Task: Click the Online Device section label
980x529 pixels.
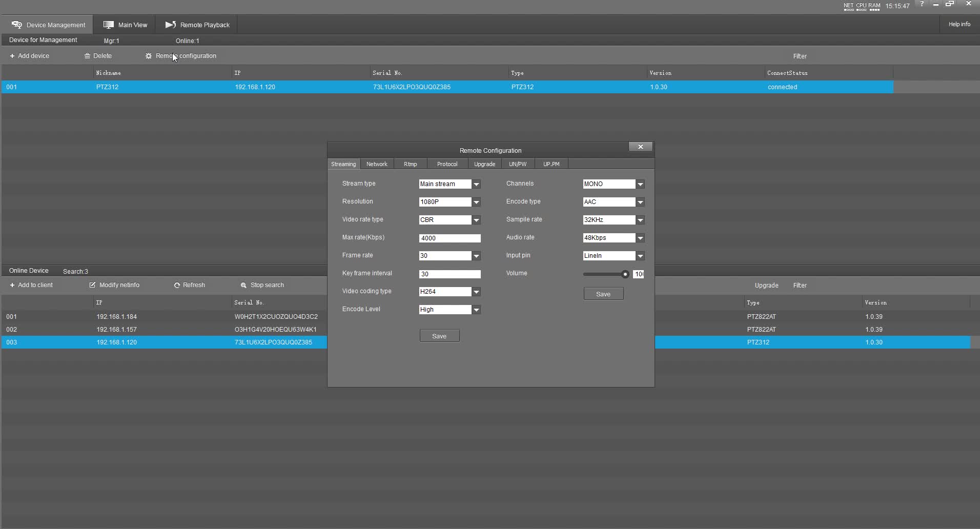Action: [29, 271]
